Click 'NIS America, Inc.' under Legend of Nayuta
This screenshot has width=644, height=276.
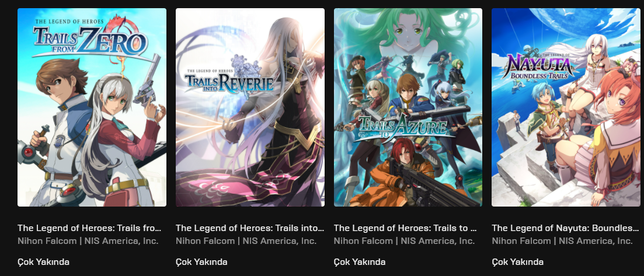(x=595, y=241)
